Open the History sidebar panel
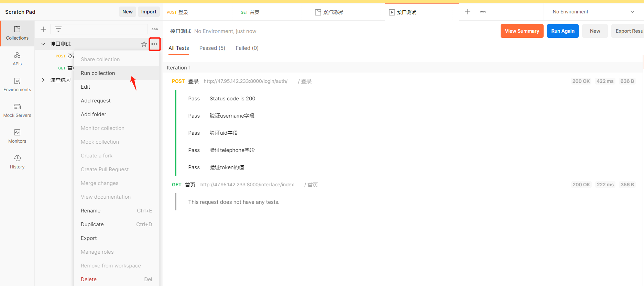Screen dimensions: 644x286 click(17, 162)
